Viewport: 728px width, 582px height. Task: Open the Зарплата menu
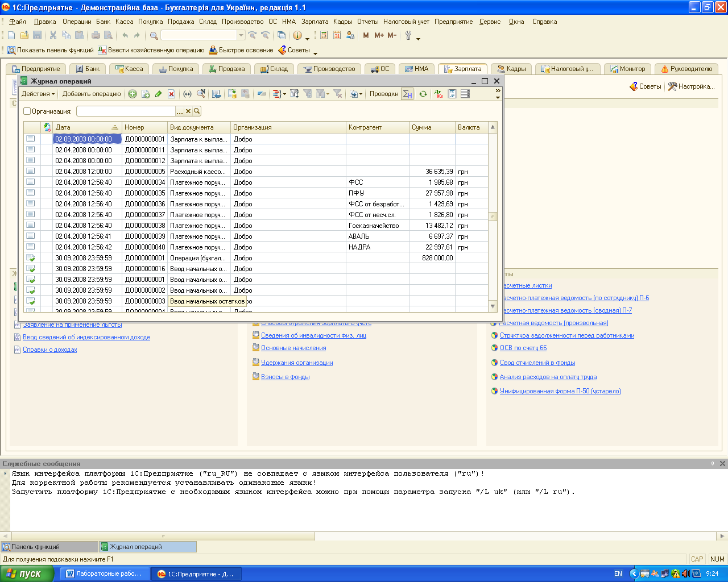point(315,22)
